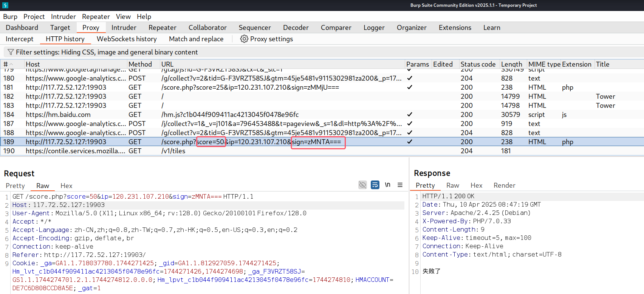Select the Response Pretty view tab
This screenshot has height=294, width=644.
425,185
